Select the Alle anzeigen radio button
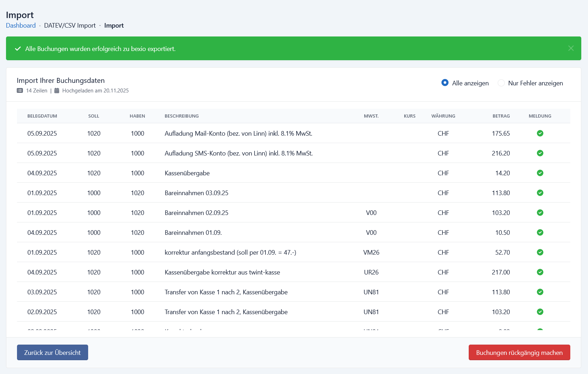 point(445,83)
